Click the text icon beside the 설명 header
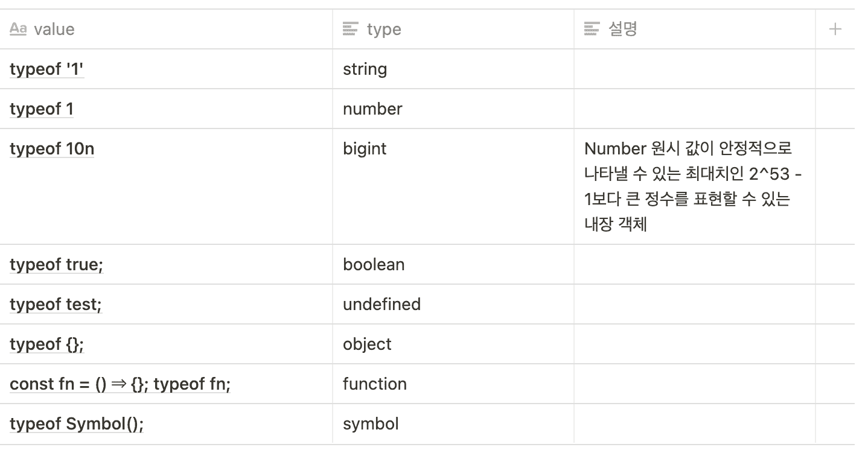This screenshot has width=868, height=450. coord(592,29)
